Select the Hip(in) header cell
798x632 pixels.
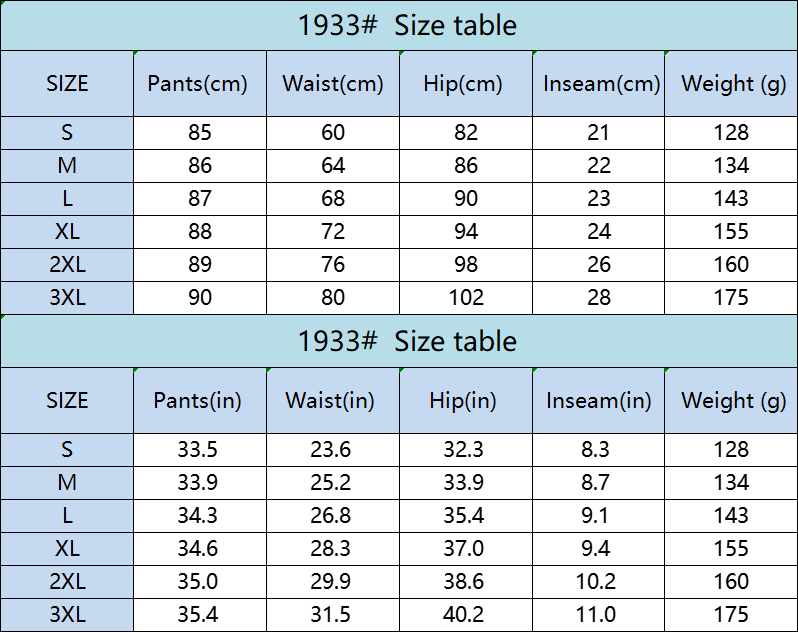[466, 400]
